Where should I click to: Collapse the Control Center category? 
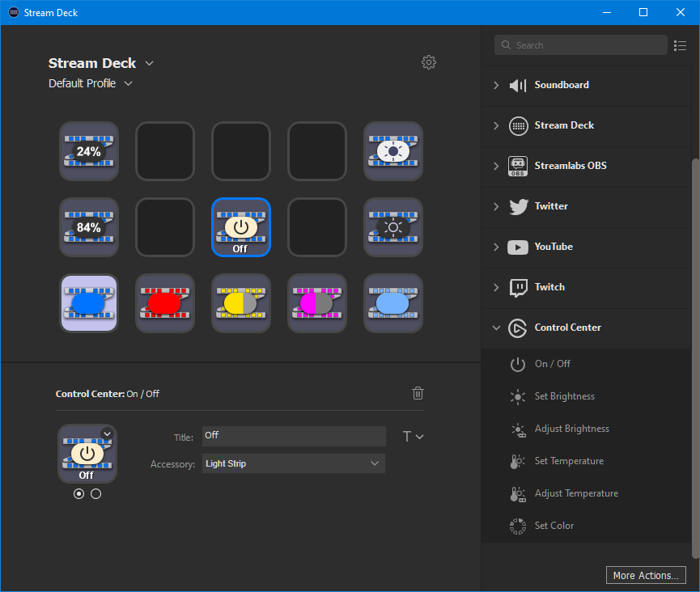pos(496,328)
